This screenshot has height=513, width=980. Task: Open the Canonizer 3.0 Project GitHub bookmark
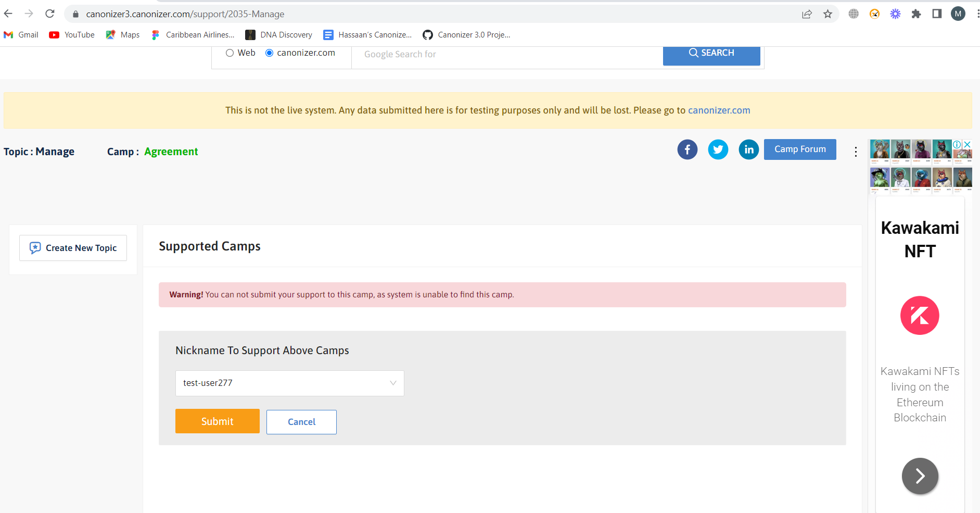[x=466, y=35]
